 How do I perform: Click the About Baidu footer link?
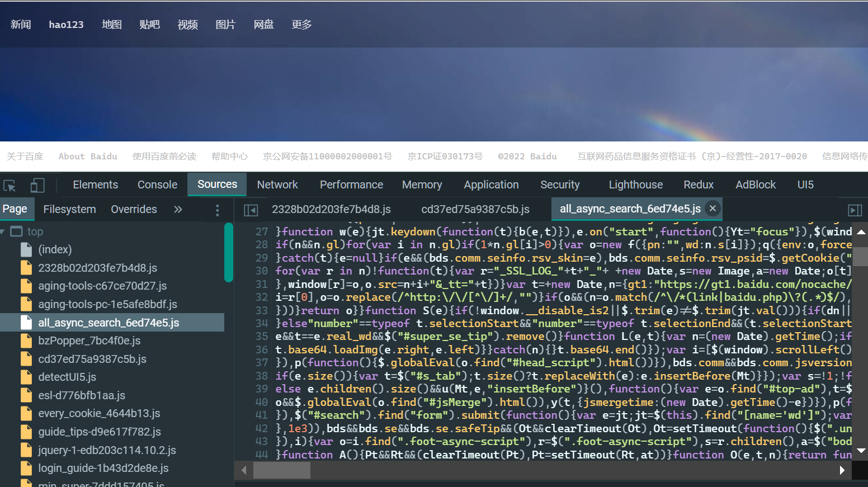(x=88, y=157)
